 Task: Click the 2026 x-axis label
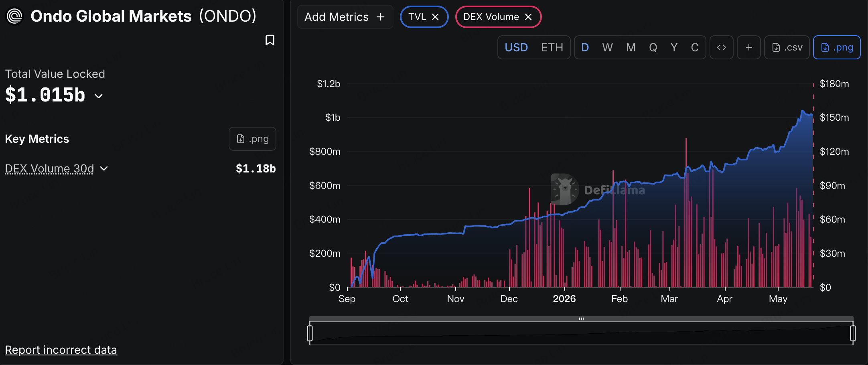[564, 299]
